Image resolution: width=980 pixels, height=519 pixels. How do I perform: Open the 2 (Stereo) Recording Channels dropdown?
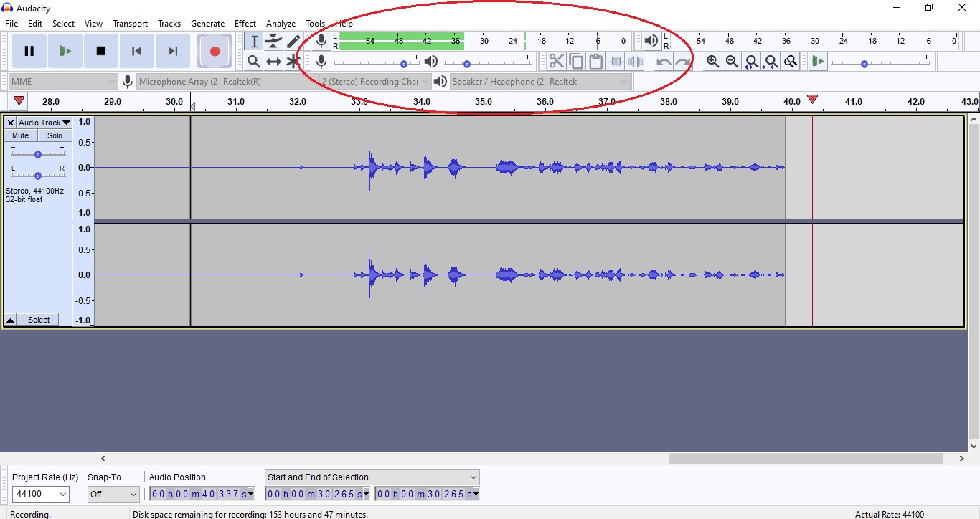pos(375,82)
